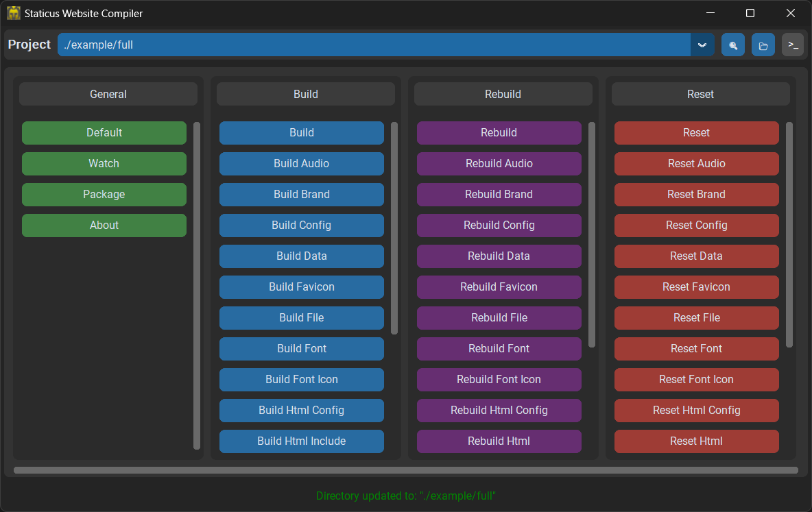Screen dimensions: 812x512
Task: Click the red Reset button
Action: coord(697,133)
